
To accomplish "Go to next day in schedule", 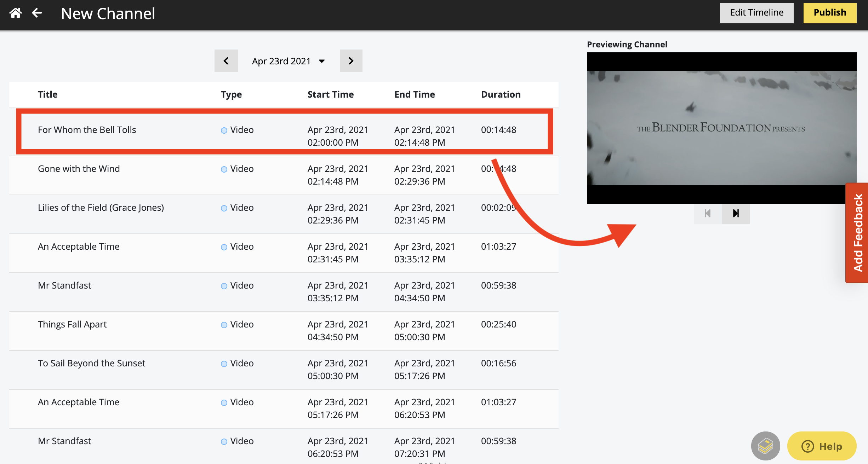I will pos(351,61).
